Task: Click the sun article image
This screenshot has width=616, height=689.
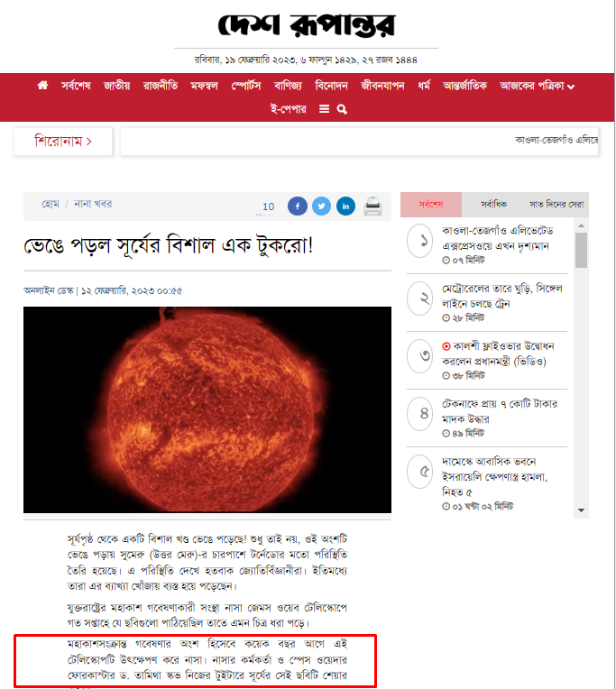Action: (207, 409)
